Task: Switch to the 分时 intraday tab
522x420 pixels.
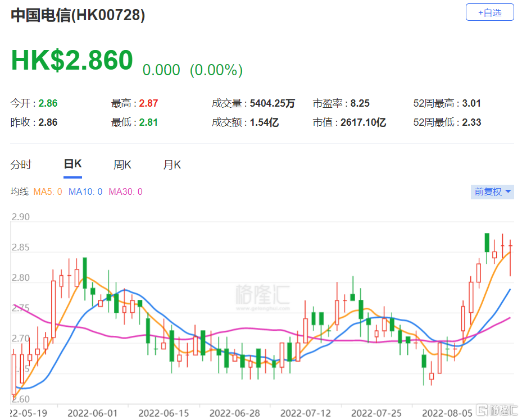Action: click(x=21, y=165)
